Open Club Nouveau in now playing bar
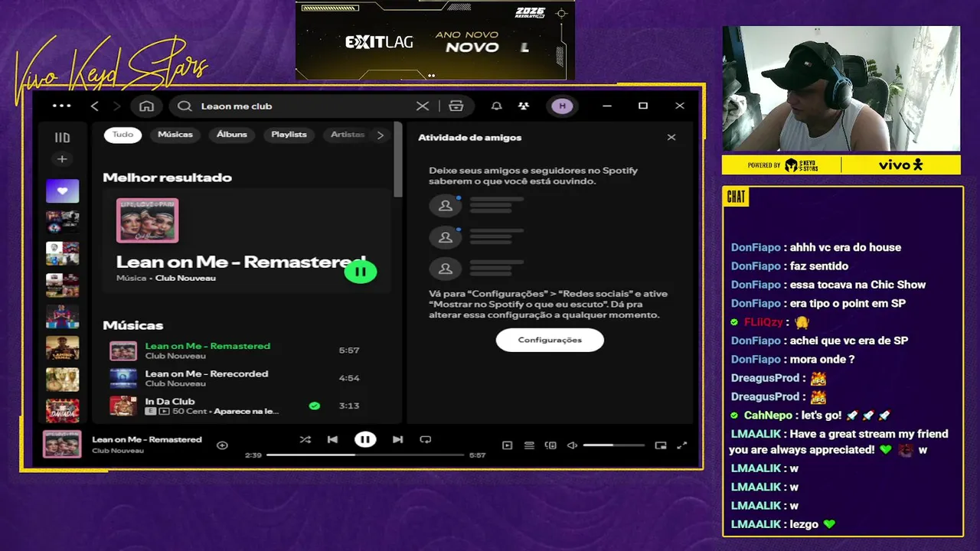The width and height of the screenshot is (980, 551). point(118,451)
